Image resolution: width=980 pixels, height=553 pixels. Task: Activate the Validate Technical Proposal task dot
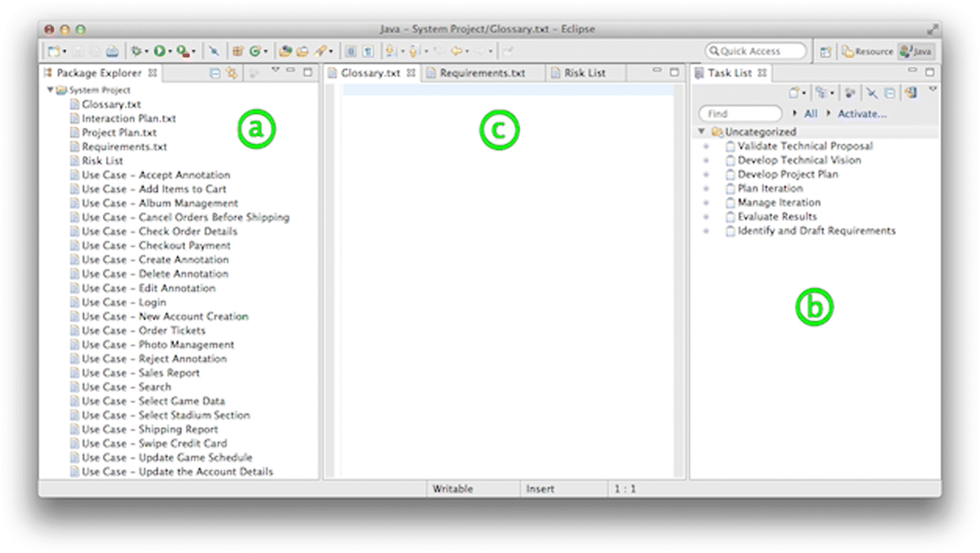click(x=706, y=146)
